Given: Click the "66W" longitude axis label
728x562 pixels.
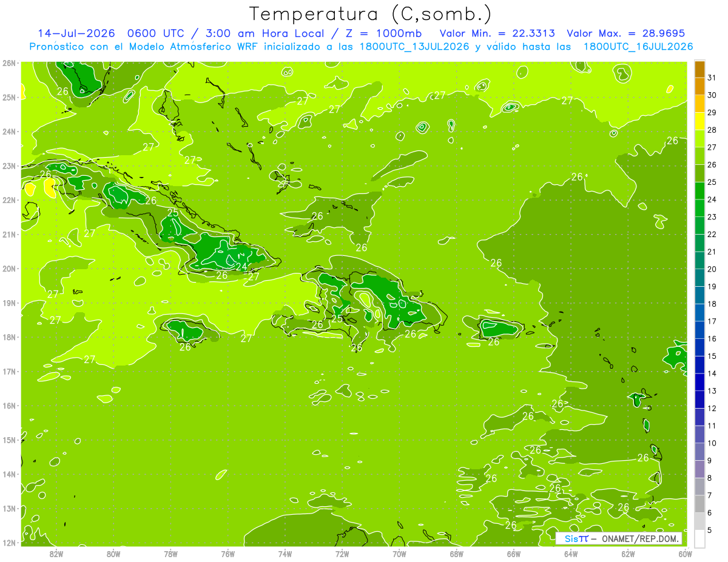Looking at the screenshot, I should 513,554.
